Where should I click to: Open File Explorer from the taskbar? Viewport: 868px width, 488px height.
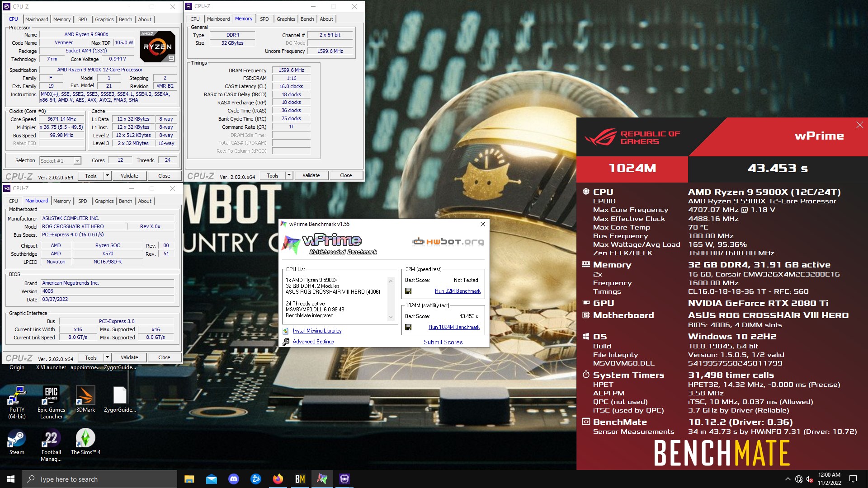(x=189, y=479)
